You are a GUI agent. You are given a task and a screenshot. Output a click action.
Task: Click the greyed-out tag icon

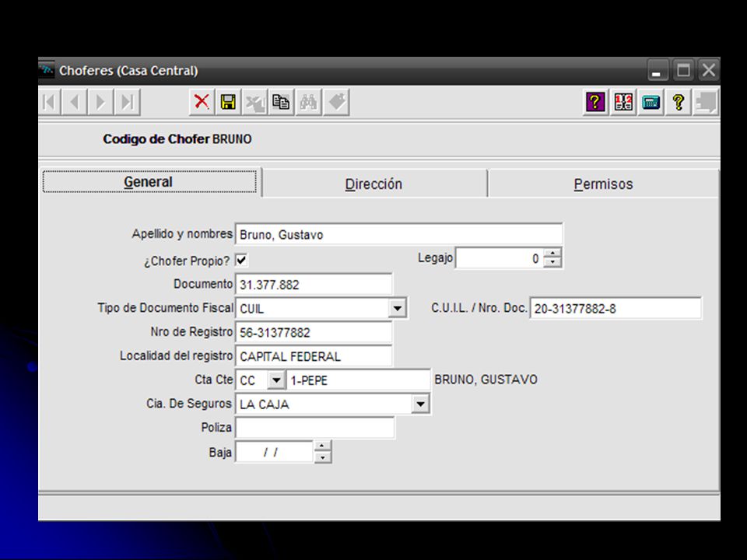click(x=336, y=102)
